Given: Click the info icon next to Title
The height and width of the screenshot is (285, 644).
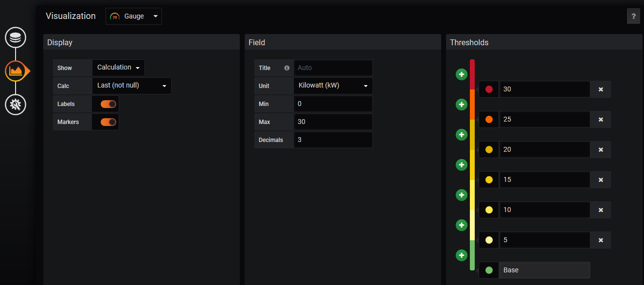Looking at the screenshot, I should pyautogui.click(x=286, y=68).
